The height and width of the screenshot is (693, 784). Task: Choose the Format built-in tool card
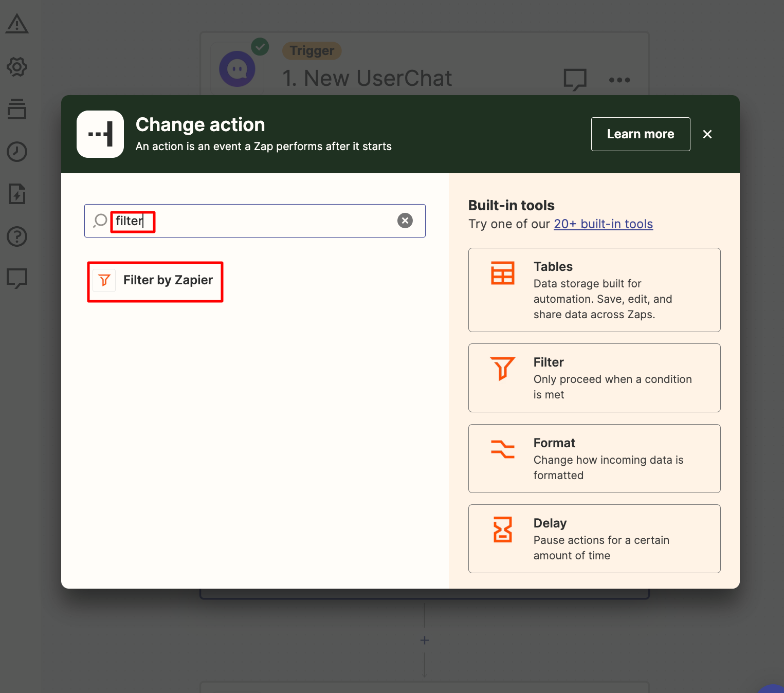pyautogui.click(x=594, y=459)
